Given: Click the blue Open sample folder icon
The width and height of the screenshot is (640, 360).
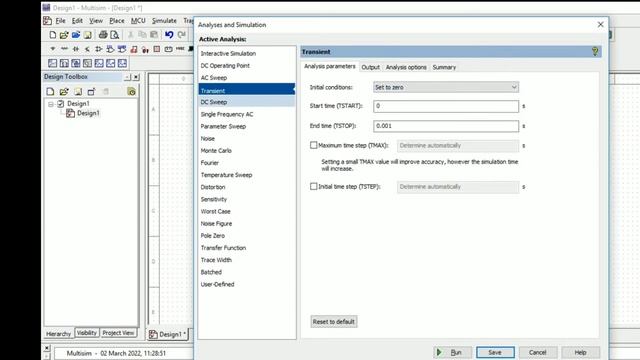Looking at the screenshot, I should click(76, 35).
